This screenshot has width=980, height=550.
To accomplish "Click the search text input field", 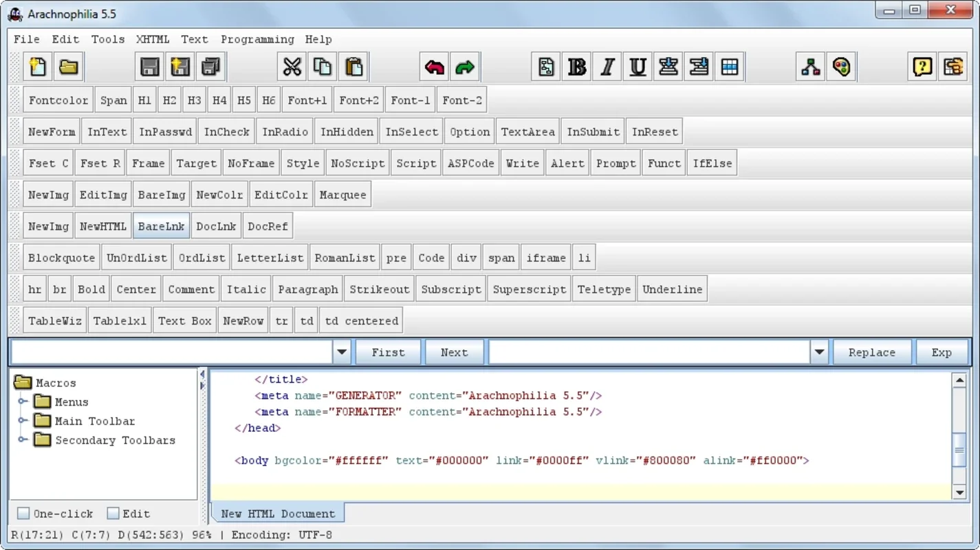I will [172, 352].
